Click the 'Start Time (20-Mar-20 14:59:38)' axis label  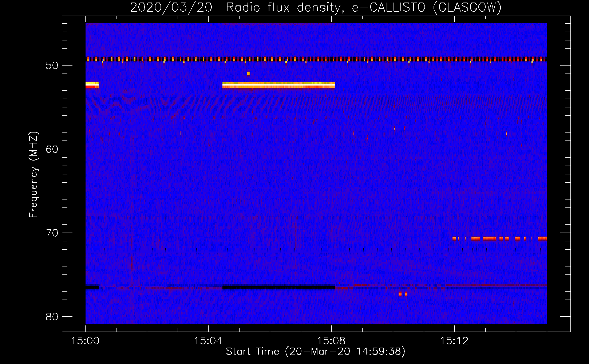316,352
